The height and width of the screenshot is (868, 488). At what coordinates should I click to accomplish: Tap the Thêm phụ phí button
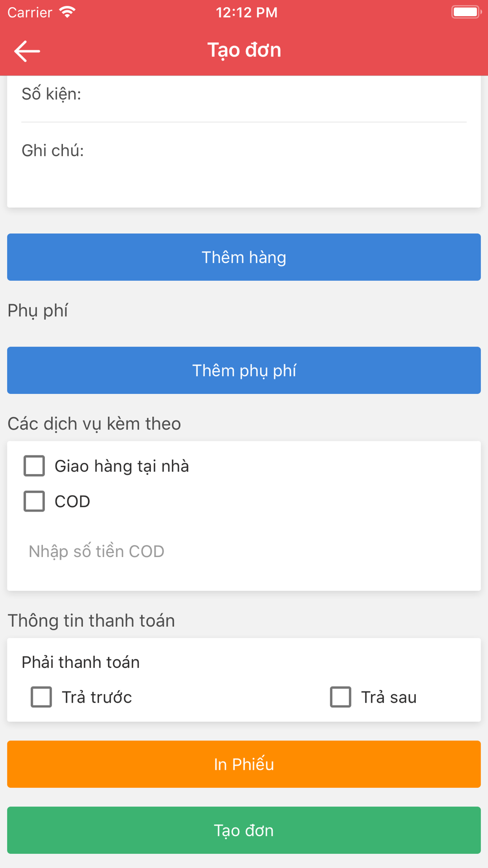pyautogui.click(x=244, y=370)
